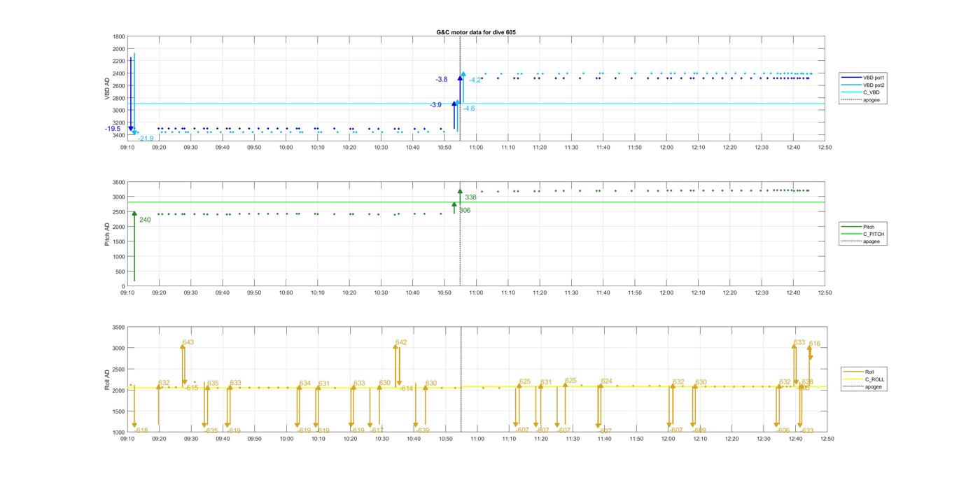Click the '-3.8' annotation near apogee

pos(442,80)
